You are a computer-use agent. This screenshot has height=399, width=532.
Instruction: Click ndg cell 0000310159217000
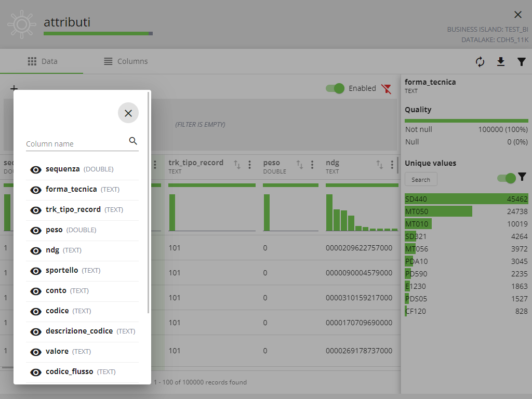pyautogui.click(x=358, y=298)
